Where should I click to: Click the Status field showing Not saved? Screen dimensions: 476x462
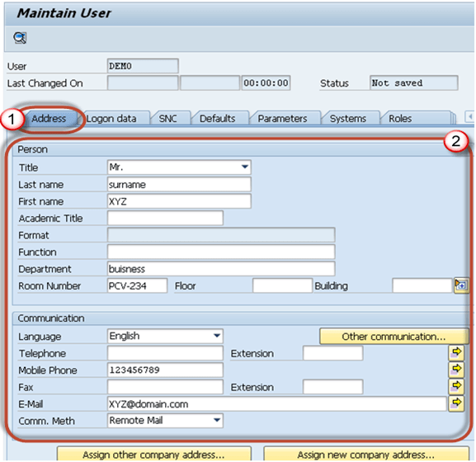pyautogui.click(x=414, y=82)
